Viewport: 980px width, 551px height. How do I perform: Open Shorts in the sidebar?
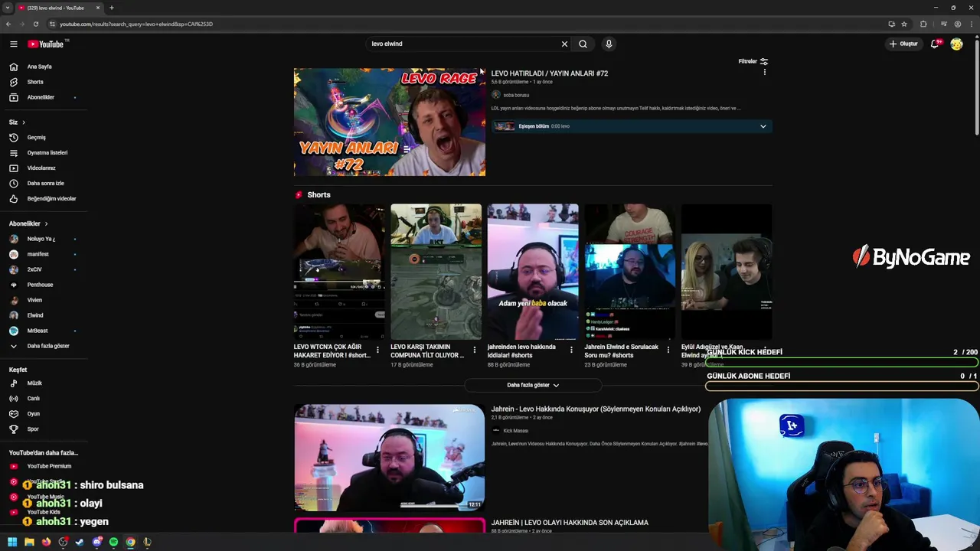(35, 82)
